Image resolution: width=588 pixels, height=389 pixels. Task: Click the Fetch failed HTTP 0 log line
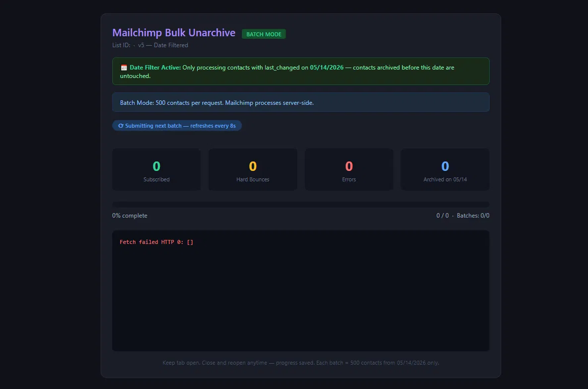coord(156,242)
